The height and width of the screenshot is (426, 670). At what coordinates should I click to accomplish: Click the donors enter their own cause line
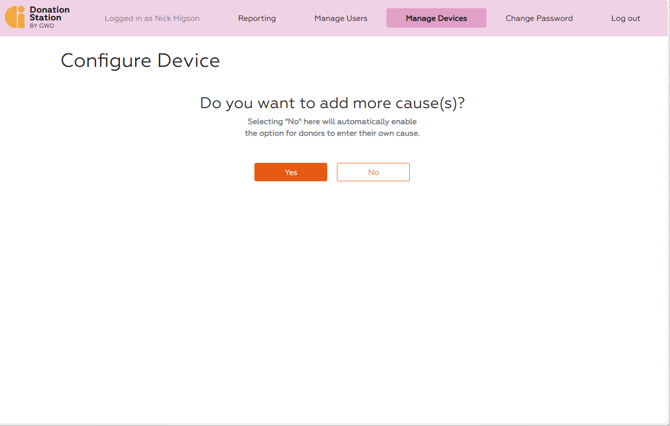pos(332,133)
